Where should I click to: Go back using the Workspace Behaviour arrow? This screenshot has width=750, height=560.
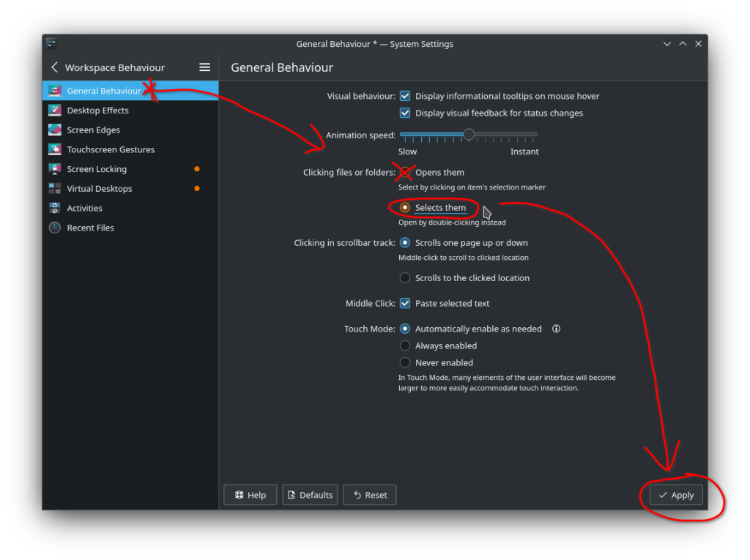coord(54,67)
